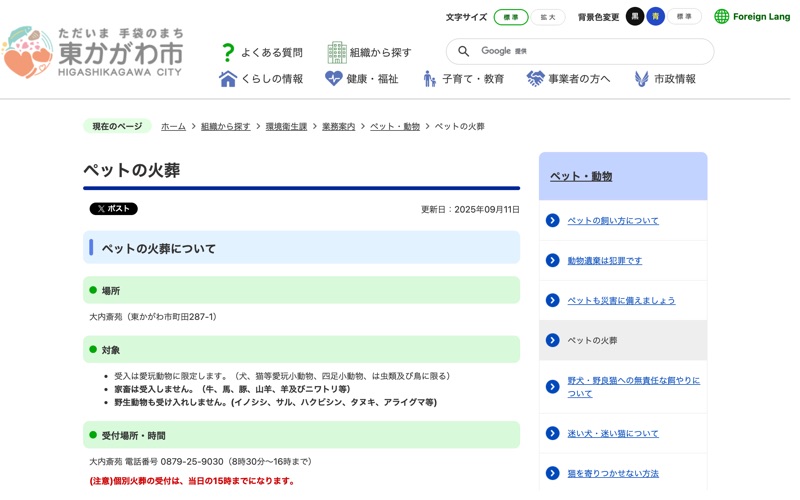The image size is (800, 500).
Task: Select ペットの火葬 in the sidebar
Action: pyautogui.click(x=623, y=340)
